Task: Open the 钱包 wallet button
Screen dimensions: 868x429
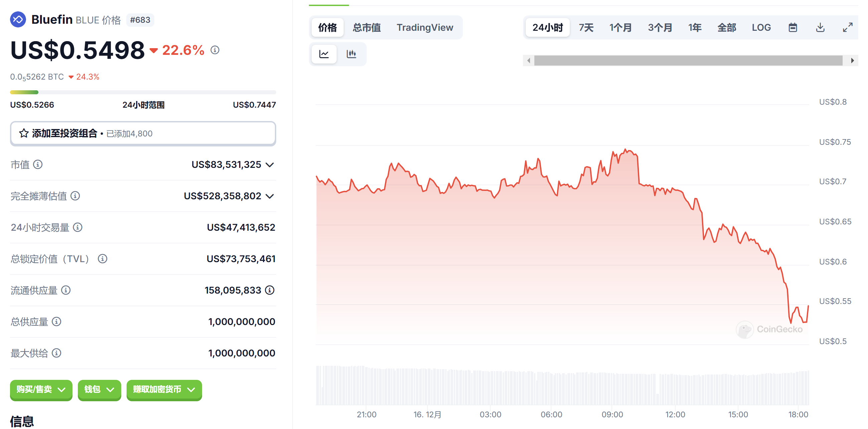Action: point(99,390)
